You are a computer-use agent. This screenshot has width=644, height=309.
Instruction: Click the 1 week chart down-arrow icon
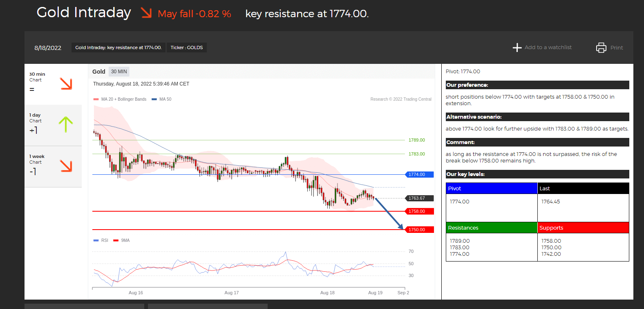[x=66, y=166]
